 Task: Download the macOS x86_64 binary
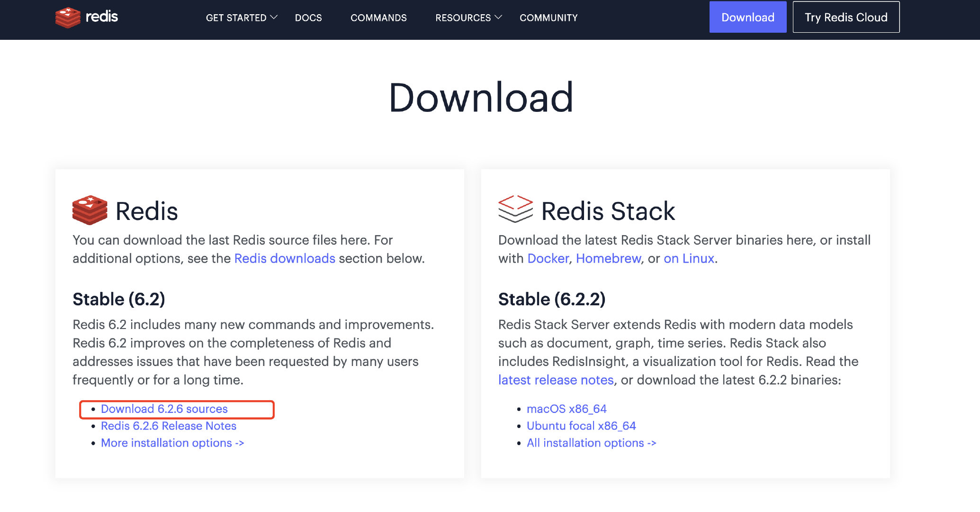click(x=566, y=409)
